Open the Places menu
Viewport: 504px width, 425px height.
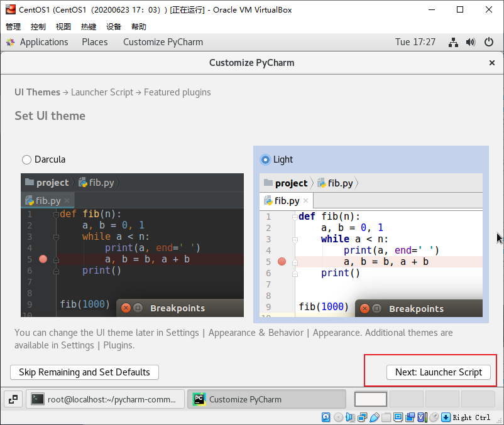94,42
